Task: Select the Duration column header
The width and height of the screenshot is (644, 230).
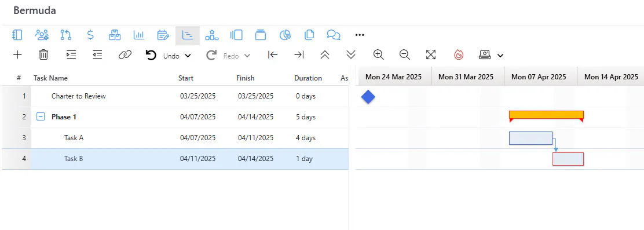Action: (308, 78)
